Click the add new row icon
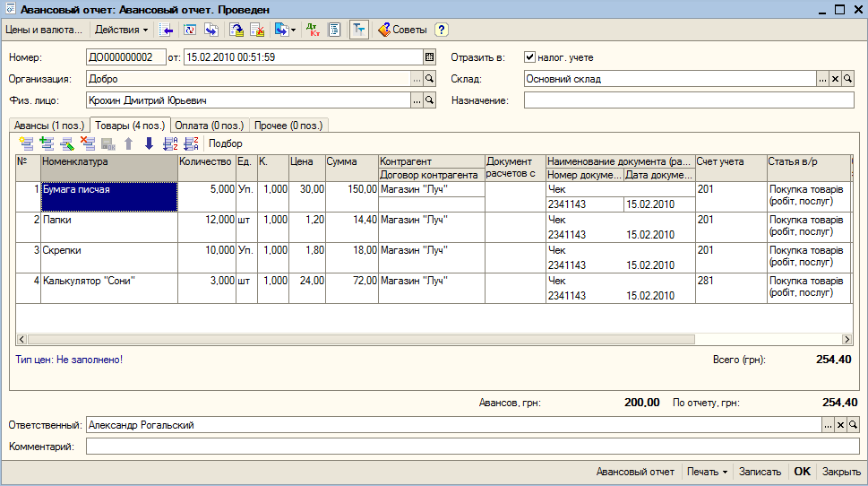Screen dimensions: 868x486 coord(26,143)
